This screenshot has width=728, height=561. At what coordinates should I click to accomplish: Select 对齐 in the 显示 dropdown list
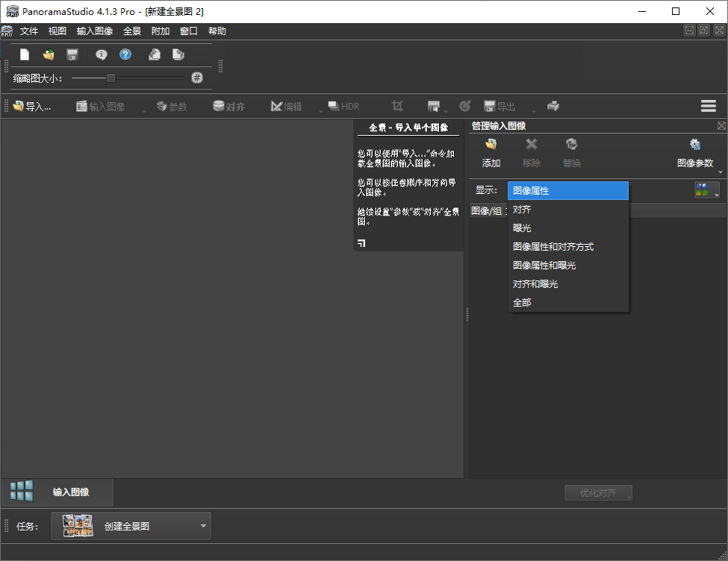pyautogui.click(x=522, y=209)
